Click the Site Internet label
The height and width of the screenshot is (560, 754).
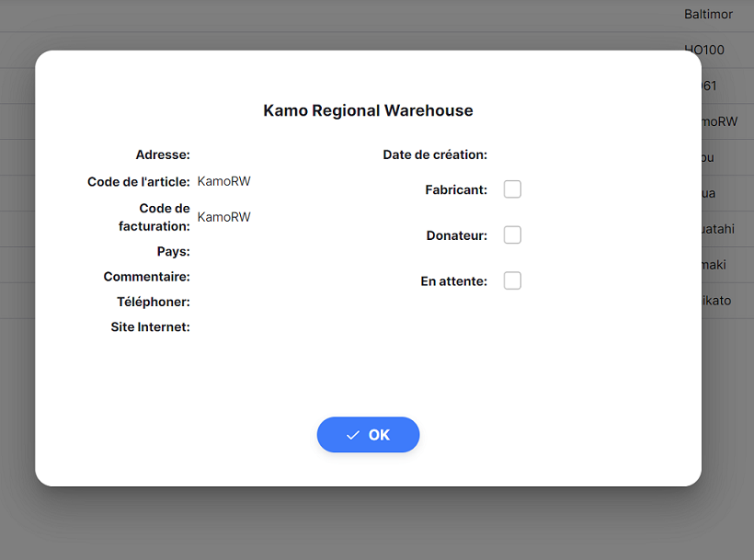coord(150,326)
